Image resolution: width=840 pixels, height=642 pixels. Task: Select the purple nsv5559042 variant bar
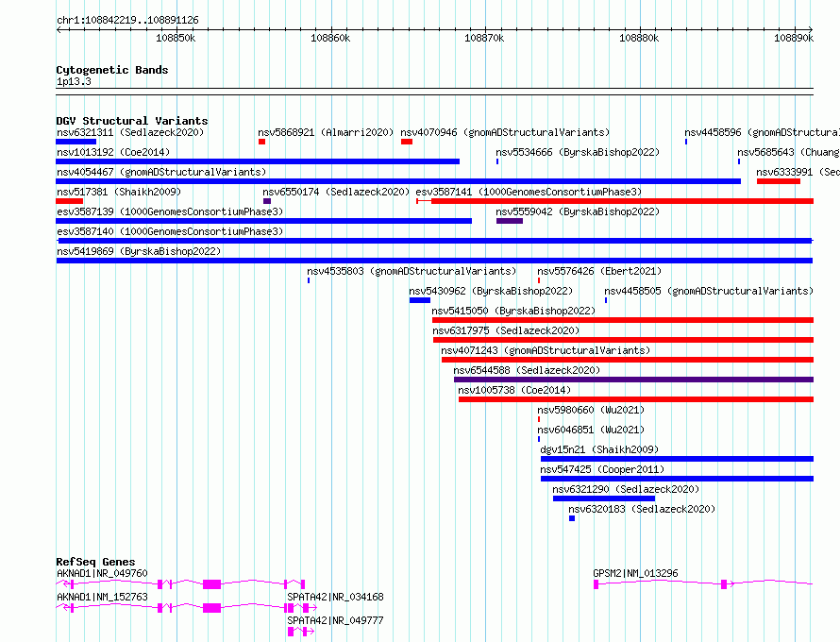510,221
